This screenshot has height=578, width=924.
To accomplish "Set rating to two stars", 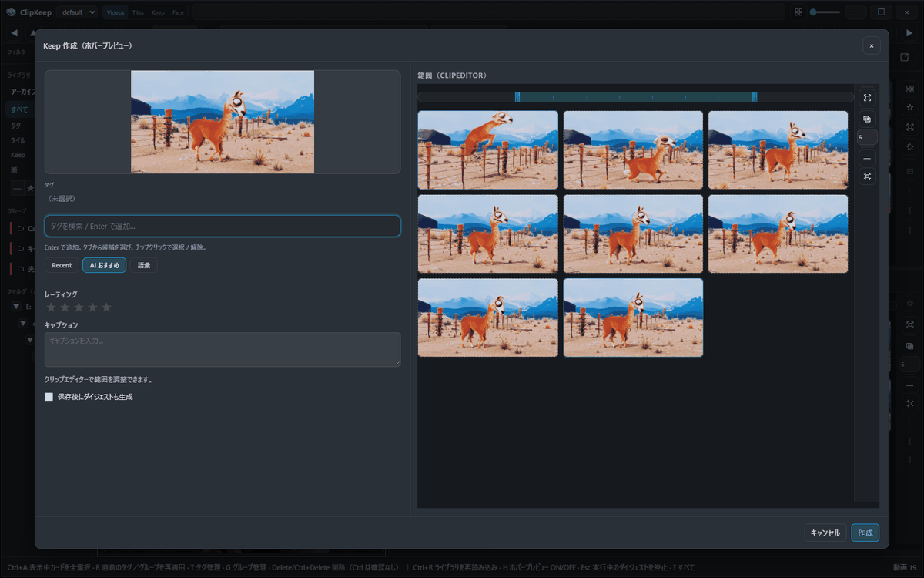I will 65,307.
